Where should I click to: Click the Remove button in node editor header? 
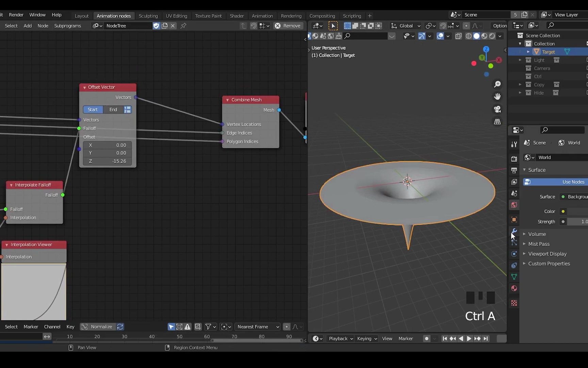288,26
